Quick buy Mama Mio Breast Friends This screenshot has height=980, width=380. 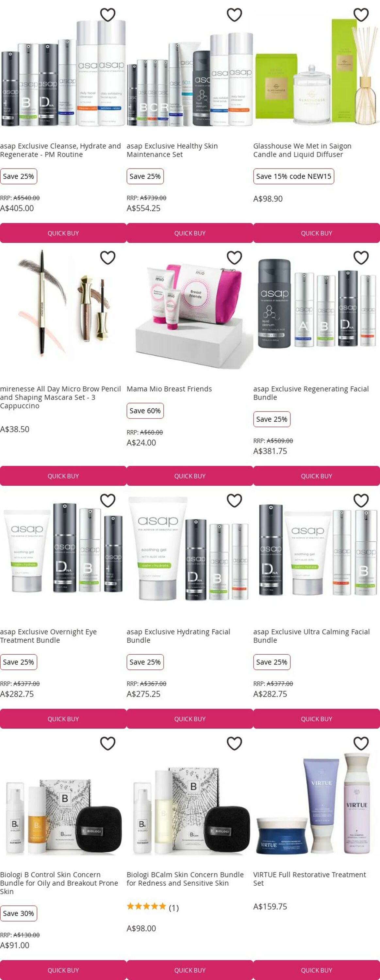click(x=190, y=476)
